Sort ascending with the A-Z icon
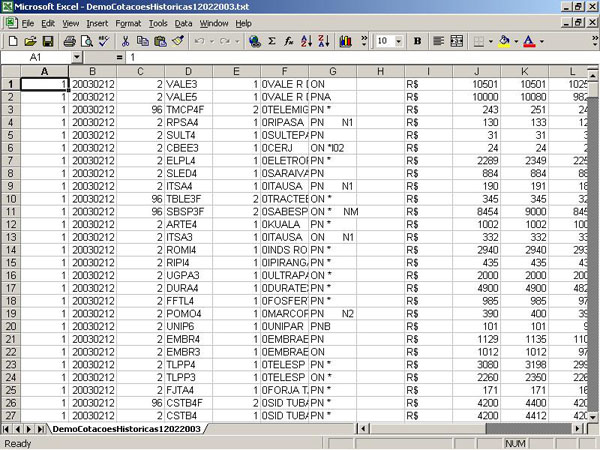 306,42
